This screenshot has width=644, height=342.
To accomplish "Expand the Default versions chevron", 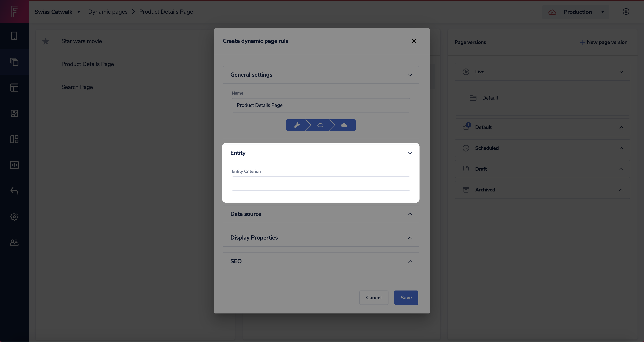I will pyautogui.click(x=621, y=127).
